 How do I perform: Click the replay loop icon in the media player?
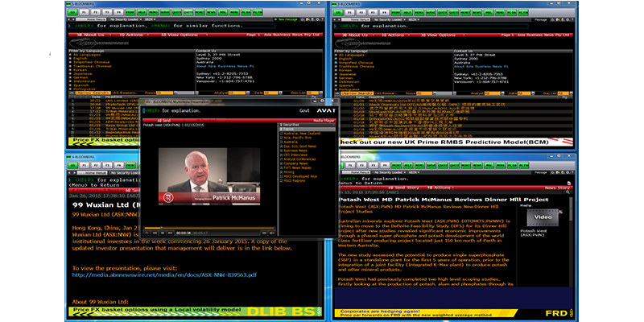(x=147, y=233)
